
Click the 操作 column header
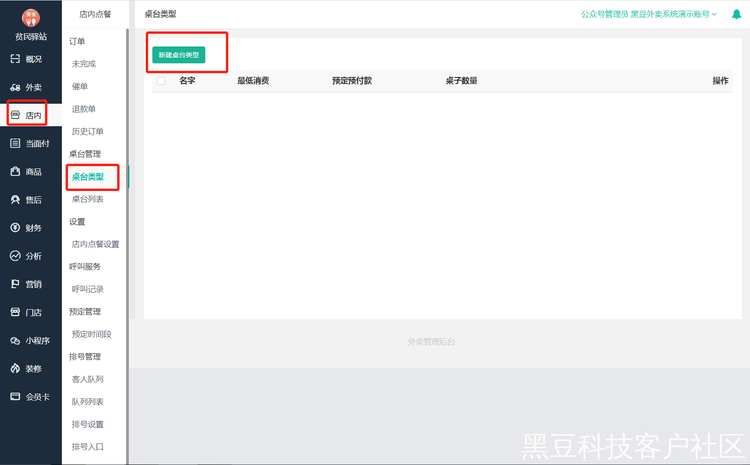click(720, 80)
